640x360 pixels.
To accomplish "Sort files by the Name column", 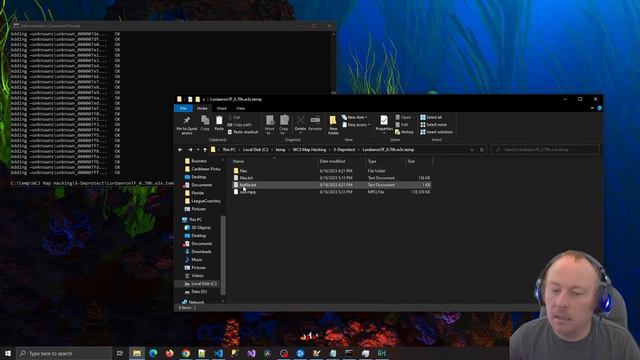I will tap(273, 161).
